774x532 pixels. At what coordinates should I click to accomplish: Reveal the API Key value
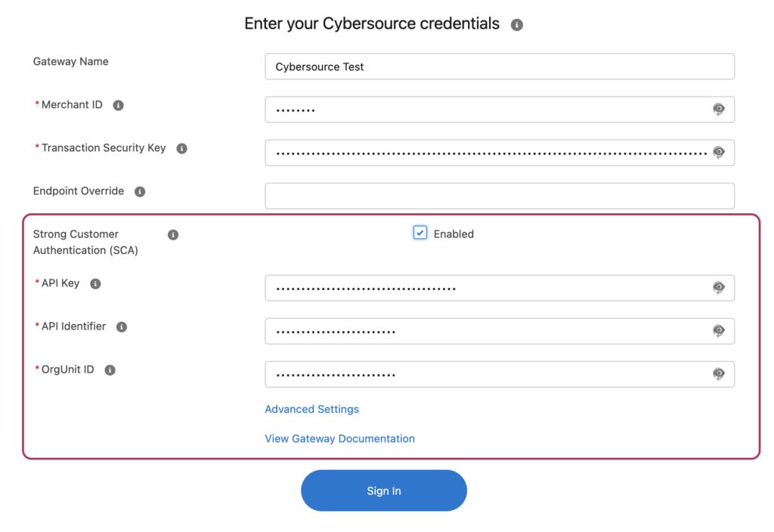tap(719, 287)
